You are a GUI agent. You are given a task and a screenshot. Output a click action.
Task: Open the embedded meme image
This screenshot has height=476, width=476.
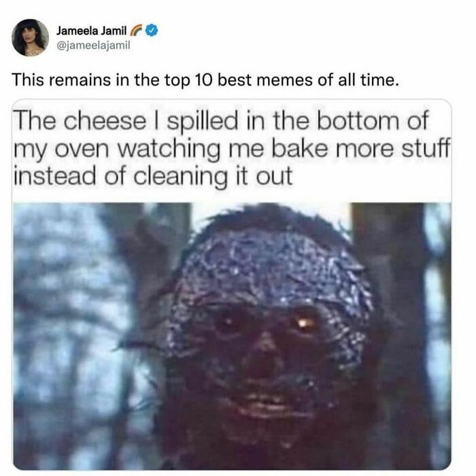coord(232,284)
